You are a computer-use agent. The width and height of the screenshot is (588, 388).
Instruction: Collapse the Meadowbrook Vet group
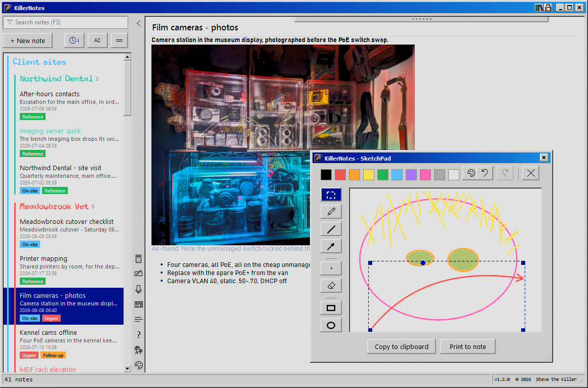pyautogui.click(x=54, y=207)
